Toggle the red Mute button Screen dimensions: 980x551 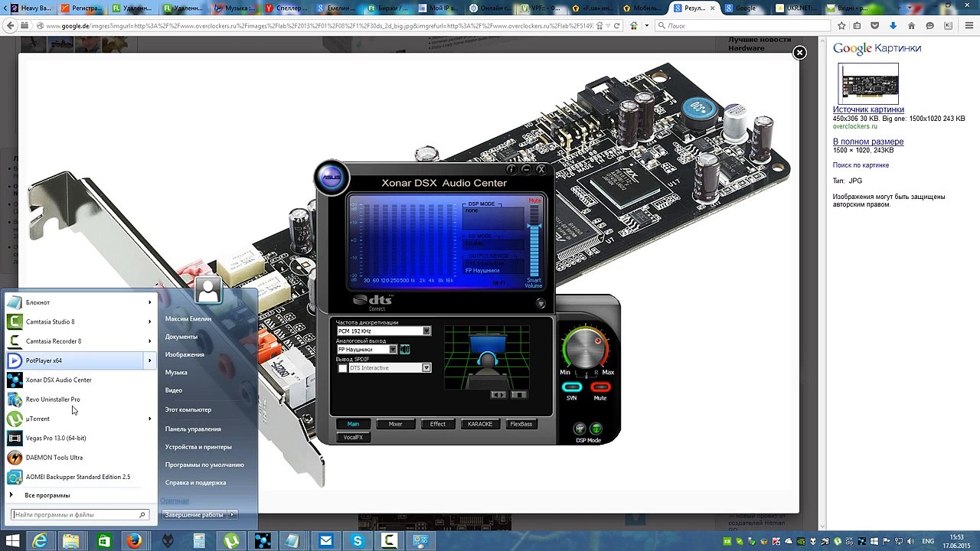point(600,387)
